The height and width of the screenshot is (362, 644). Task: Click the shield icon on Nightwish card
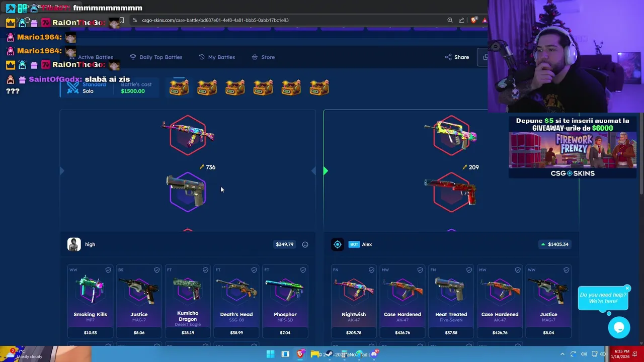(371, 270)
